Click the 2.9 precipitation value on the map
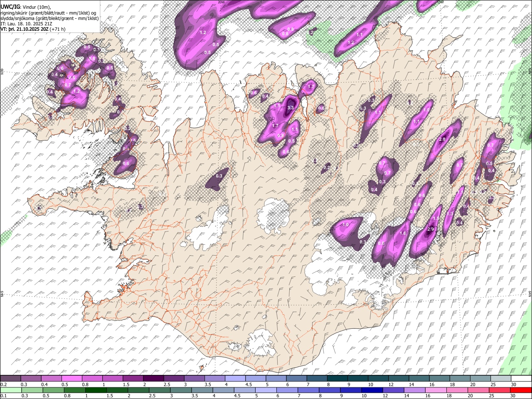 (x=431, y=229)
